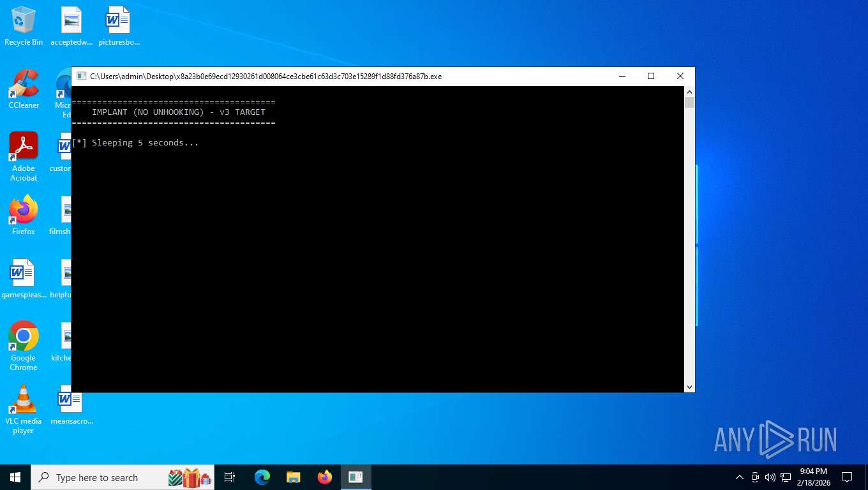Maximize the console window
The image size is (868, 490).
click(651, 76)
